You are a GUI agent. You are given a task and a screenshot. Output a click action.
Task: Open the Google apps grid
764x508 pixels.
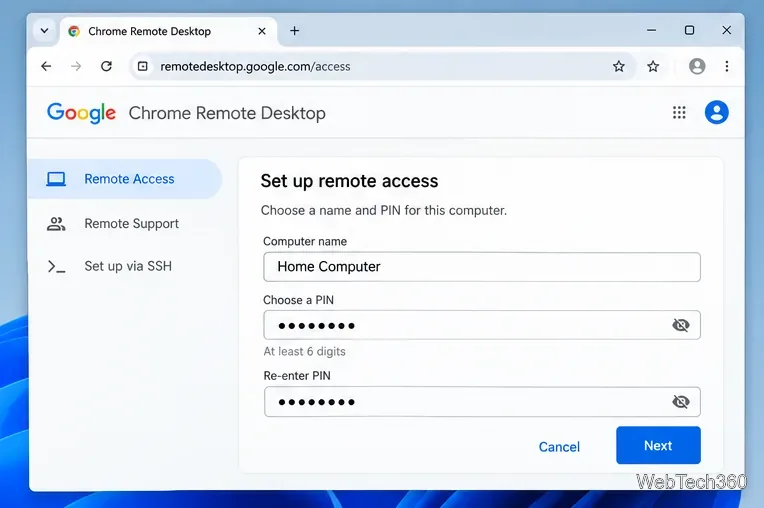click(679, 113)
